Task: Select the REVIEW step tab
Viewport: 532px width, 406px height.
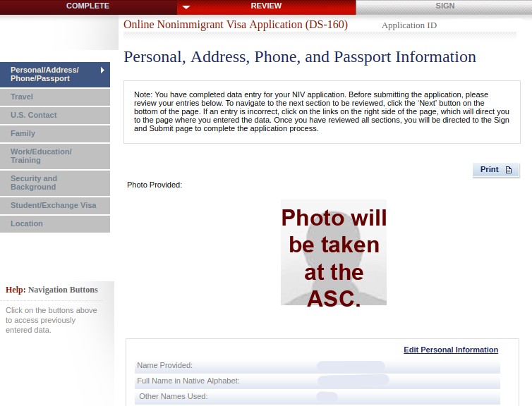Action: (x=266, y=6)
